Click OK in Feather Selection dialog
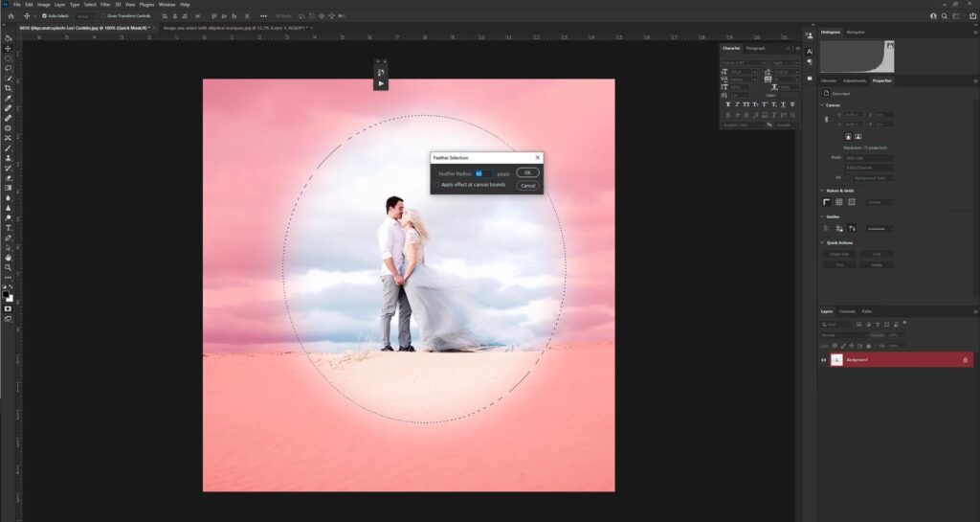The image size is (980, 522). coord(527,172)
